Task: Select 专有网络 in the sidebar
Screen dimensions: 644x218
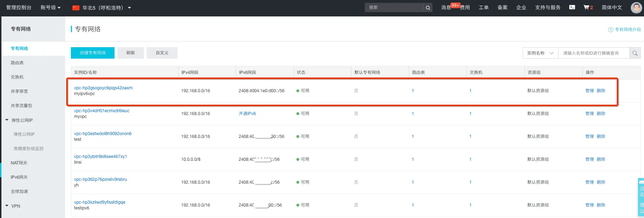Action: click(x=19, y=49)
